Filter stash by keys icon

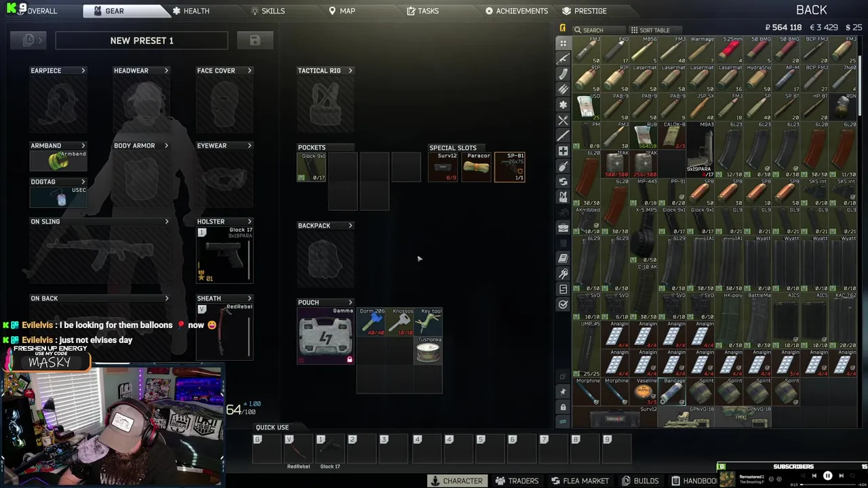[563, 274]
